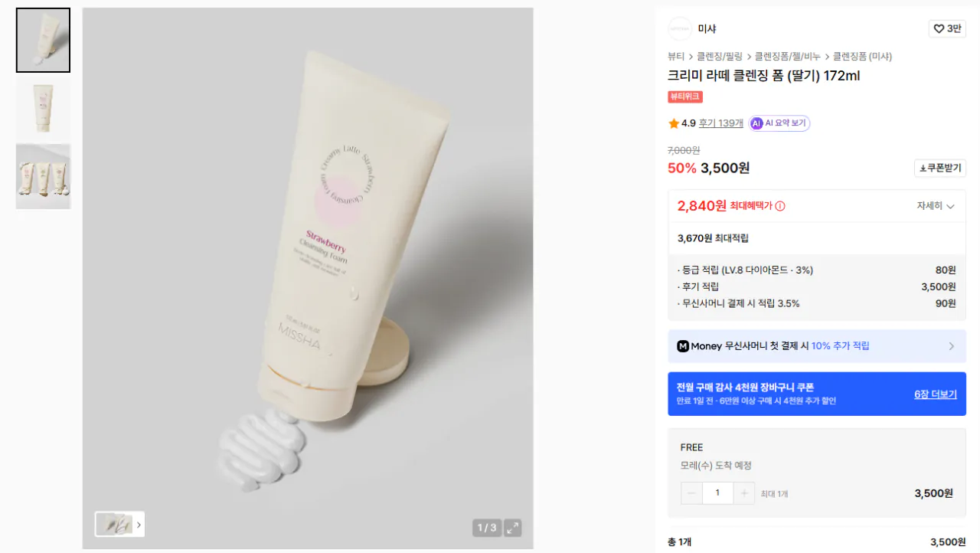Decrease quantity with the minus button
980x553 pixels.
[691, 493]
